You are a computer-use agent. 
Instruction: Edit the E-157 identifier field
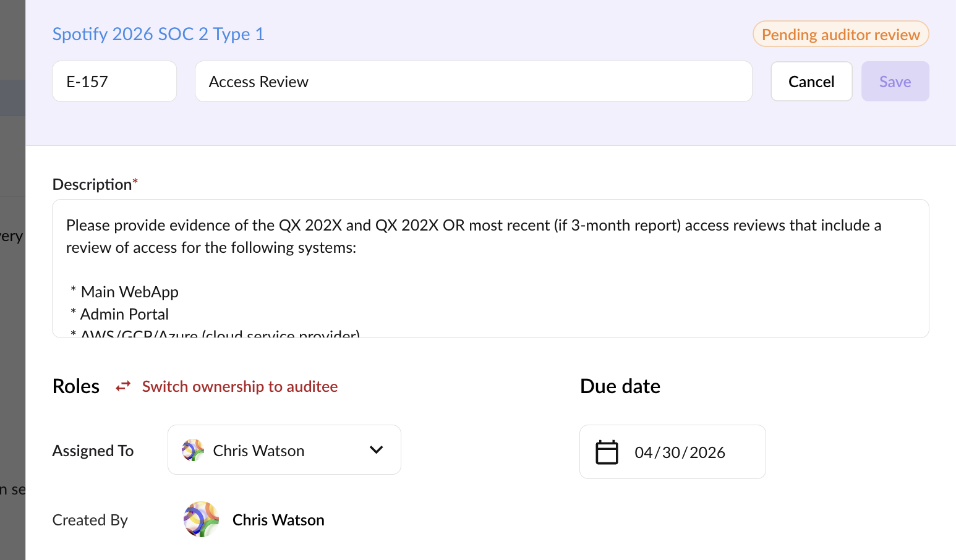114,82
